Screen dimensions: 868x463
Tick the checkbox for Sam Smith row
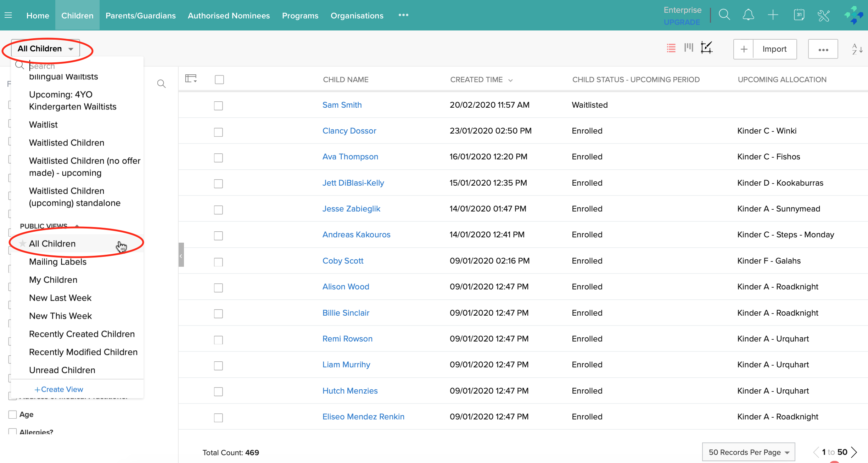click(x=218, y=106)
